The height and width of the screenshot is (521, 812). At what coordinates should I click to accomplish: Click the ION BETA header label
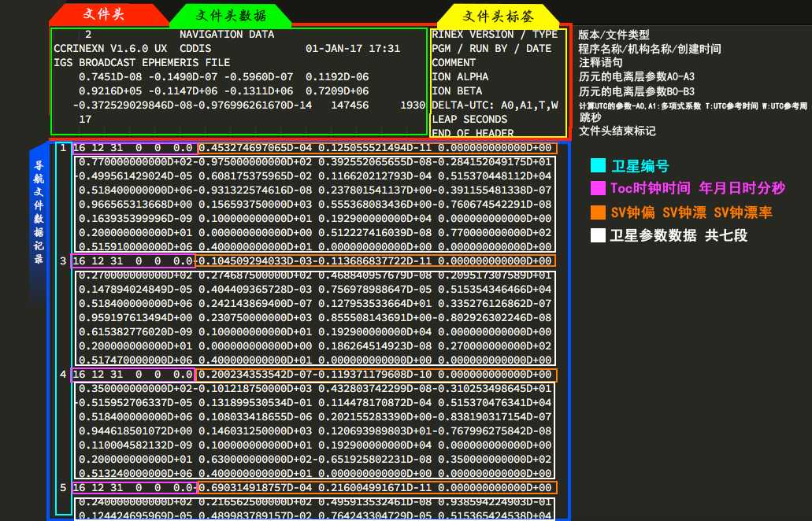click(x=457, y=91)
